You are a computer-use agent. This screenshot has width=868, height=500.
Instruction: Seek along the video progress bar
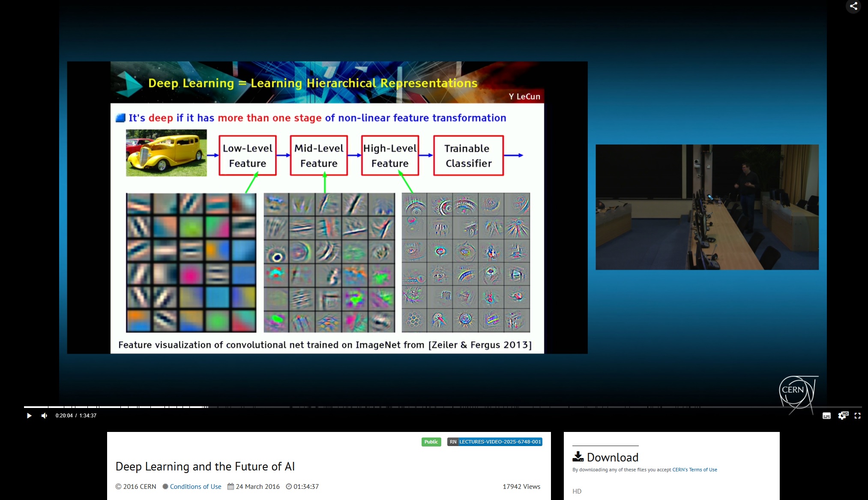428,407
